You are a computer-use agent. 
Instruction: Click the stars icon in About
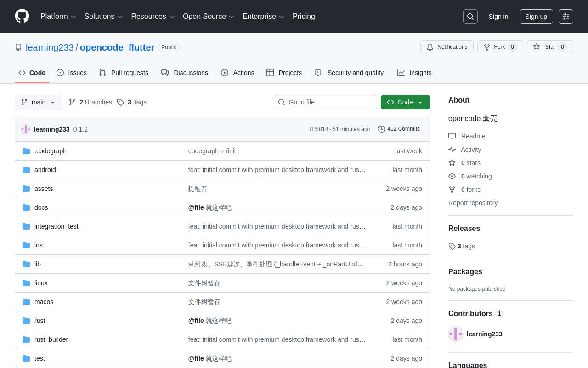click(452, 163)
